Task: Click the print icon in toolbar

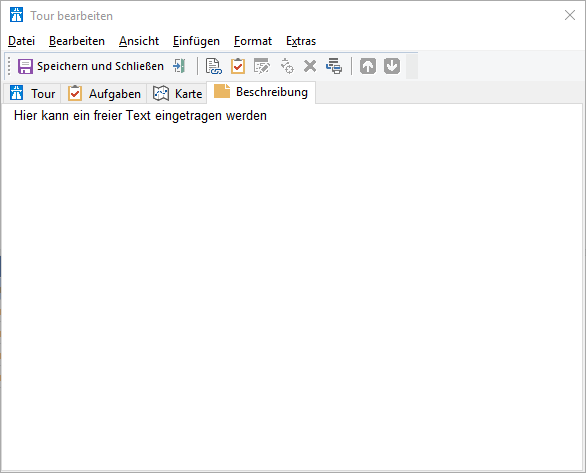Action: [x=334, y=66]
